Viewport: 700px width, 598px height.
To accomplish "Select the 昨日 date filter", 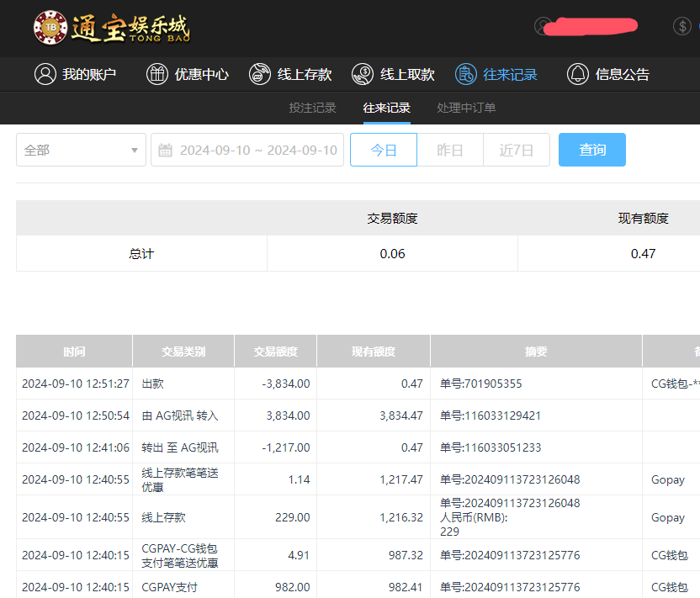I will coord(450,149).
